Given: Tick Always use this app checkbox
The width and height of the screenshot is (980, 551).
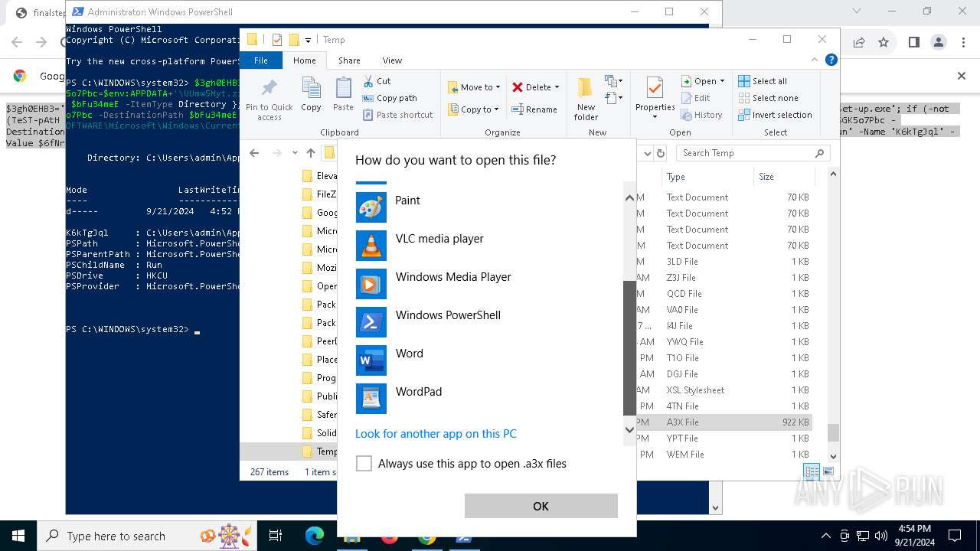Looking at the screenshot, I should click(x=364, y=464).
